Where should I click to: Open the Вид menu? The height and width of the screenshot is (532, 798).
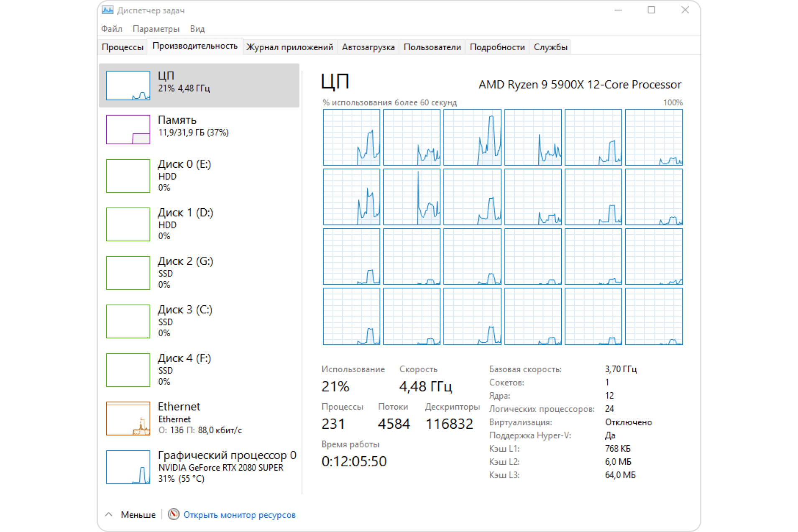tap(197, 29)
